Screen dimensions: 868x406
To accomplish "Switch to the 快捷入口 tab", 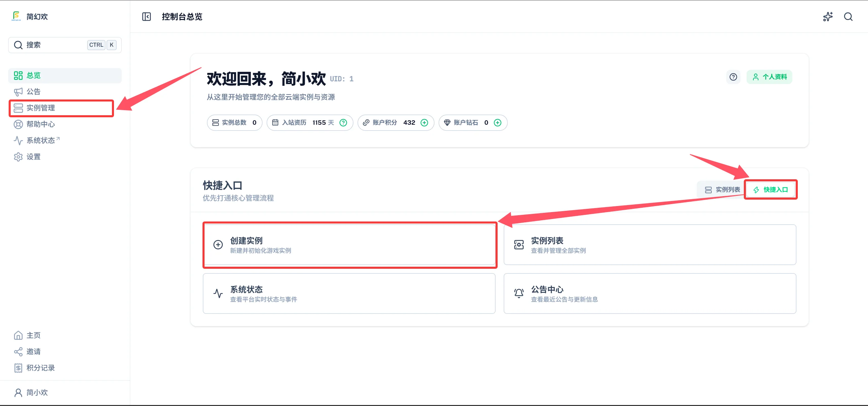I will click(770, 190).
